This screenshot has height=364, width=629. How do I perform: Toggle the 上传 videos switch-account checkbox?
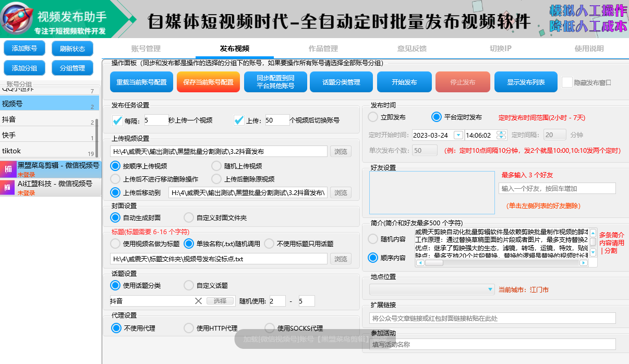coord(239,120)
